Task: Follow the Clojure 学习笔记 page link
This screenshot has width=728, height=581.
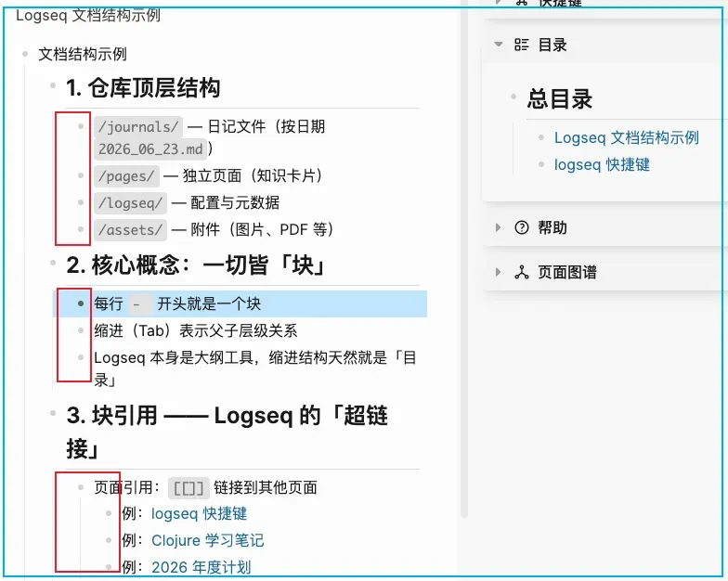Action: (x=208, y=540)
